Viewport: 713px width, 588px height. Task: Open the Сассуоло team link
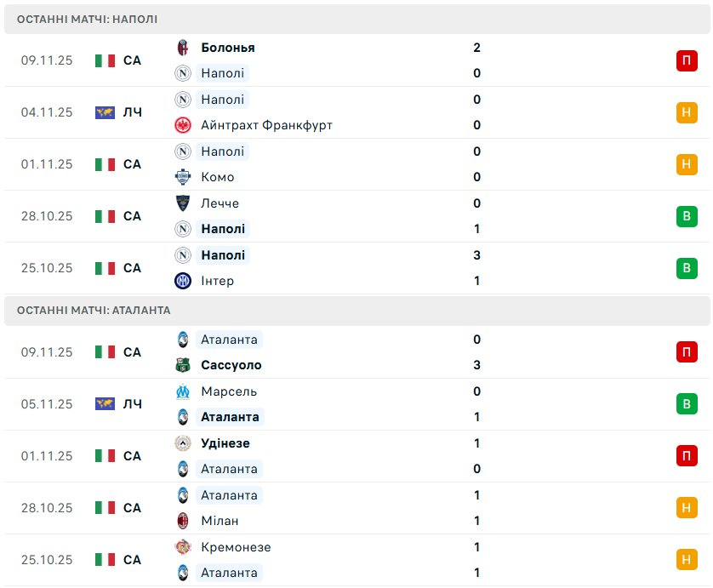point(231,365)
